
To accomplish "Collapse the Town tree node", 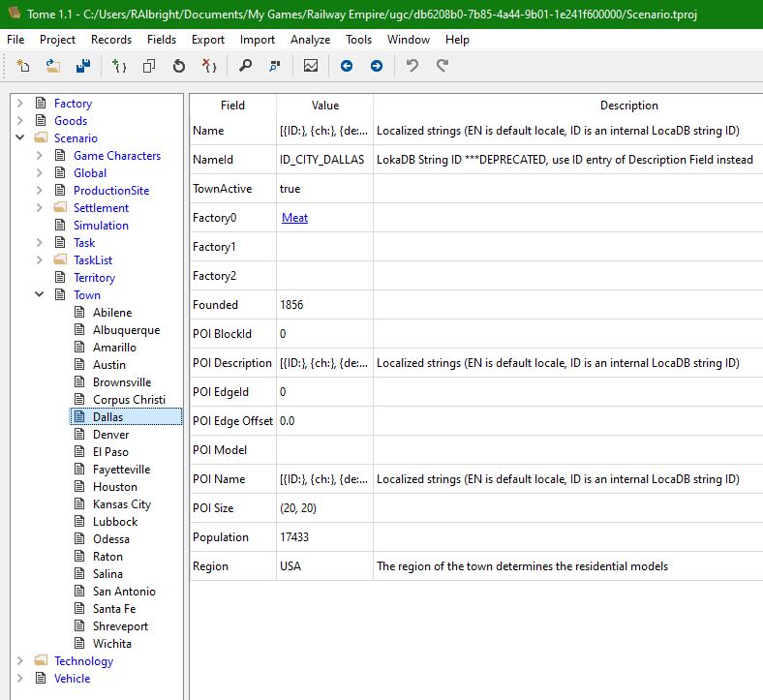I will pyautogui.click(x=39, y=295).
